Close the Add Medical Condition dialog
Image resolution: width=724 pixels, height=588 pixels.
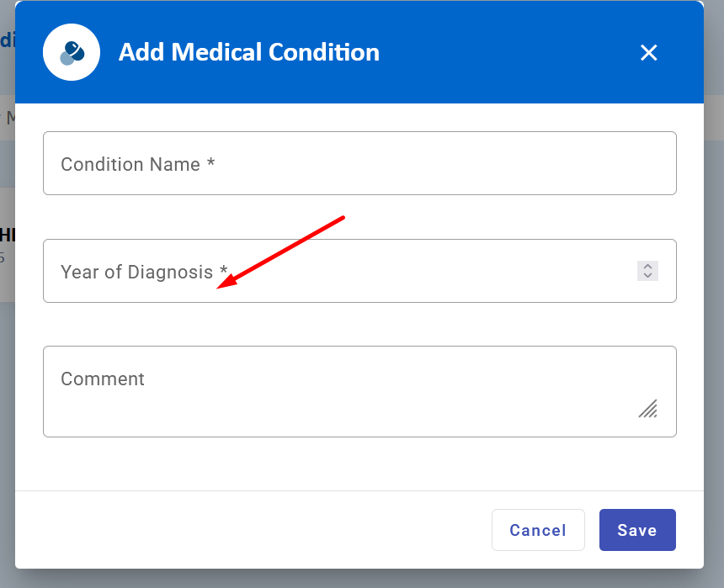coord(648,53)
